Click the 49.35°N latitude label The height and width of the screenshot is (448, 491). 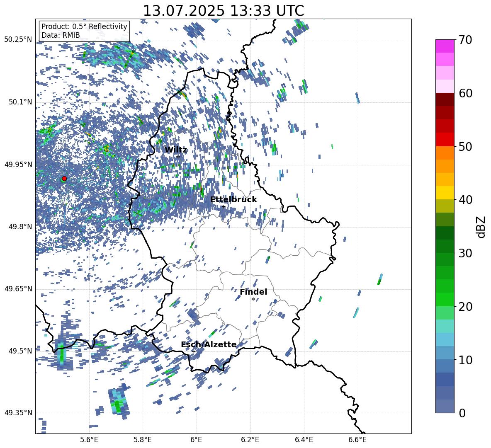point(18,413)
